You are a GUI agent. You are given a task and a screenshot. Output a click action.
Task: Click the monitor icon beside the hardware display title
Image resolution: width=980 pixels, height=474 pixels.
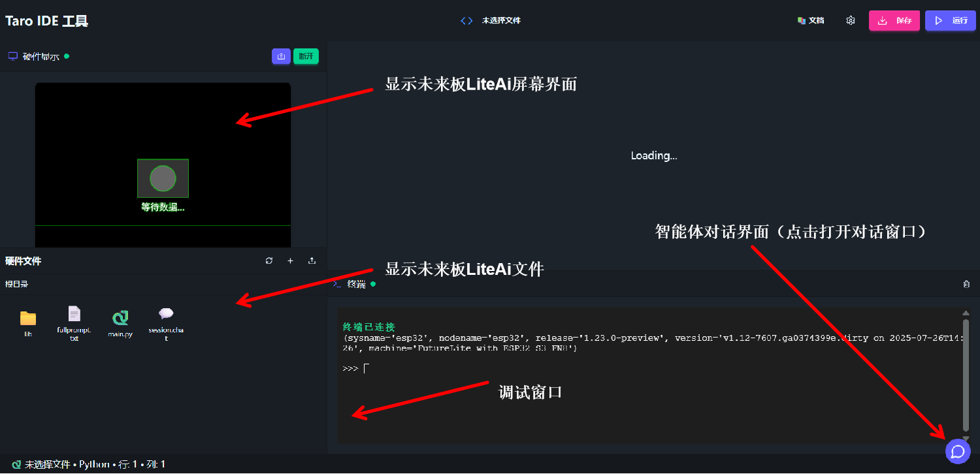pyautogui.click(x=12, y=56)
